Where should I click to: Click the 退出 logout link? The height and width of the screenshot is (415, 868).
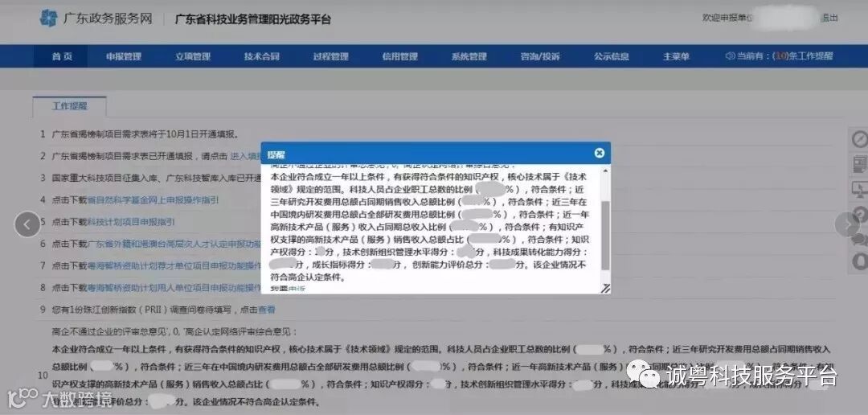[829, 18]
